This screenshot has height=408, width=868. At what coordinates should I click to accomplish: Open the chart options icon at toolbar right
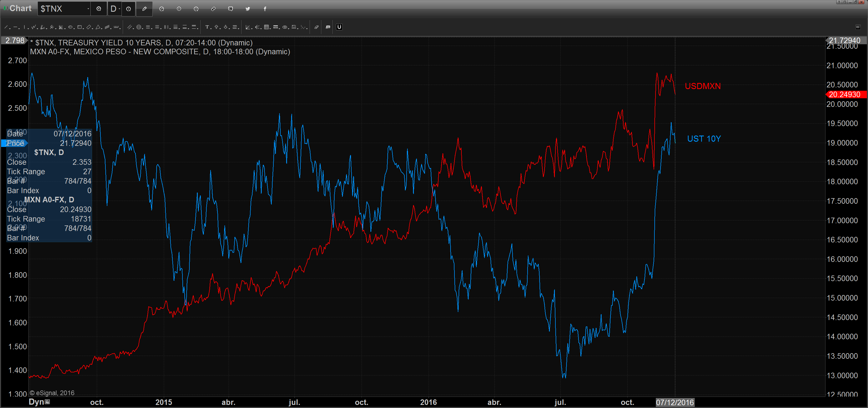(x=858, y=27)
